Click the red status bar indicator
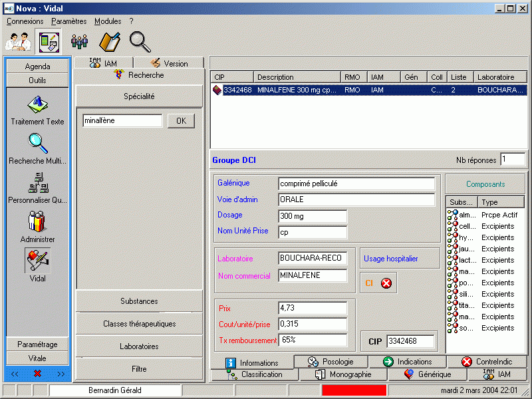The width and height of the screenshot is (532, 399). pos(353,390)
